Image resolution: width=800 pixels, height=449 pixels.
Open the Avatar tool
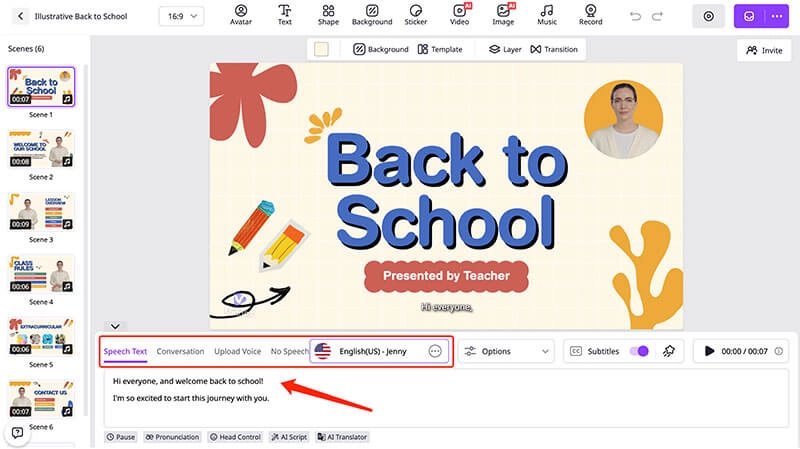(x=240, y=15)
